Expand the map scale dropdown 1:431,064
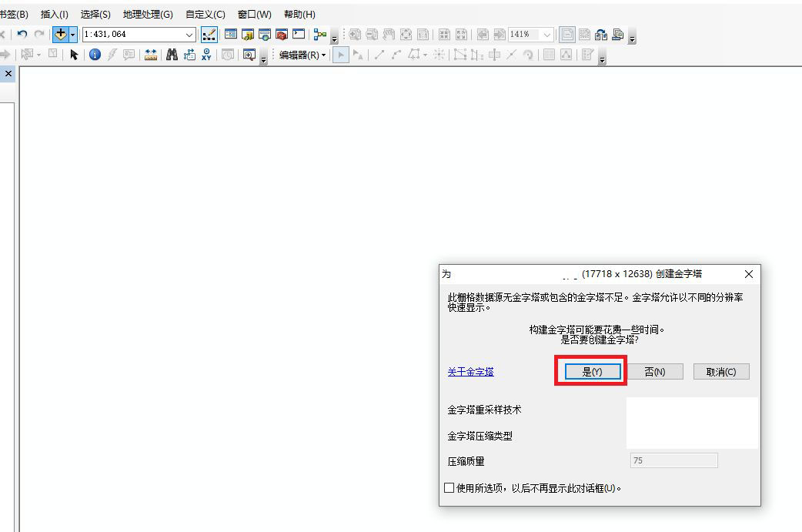This screenshot has height=532, width=802. pos(189,35)
